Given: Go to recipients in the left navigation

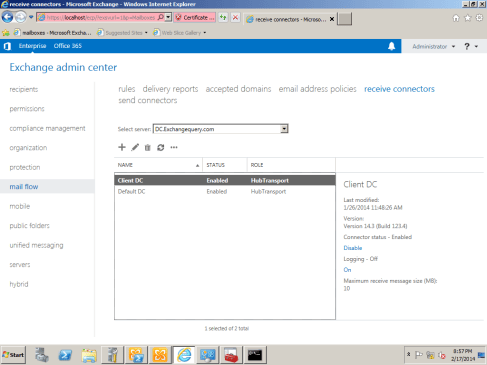Looking at the screenshot, I should 24,89.
